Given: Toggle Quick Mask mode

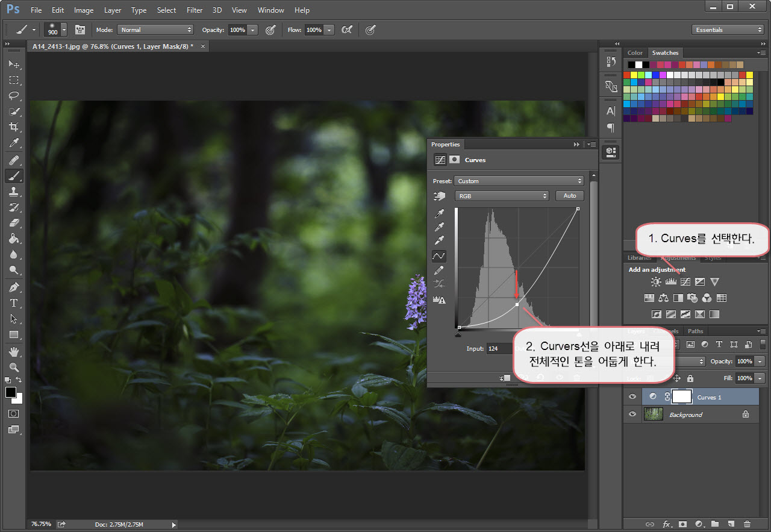Looking at the screenshot, I should tap(14, 414).
